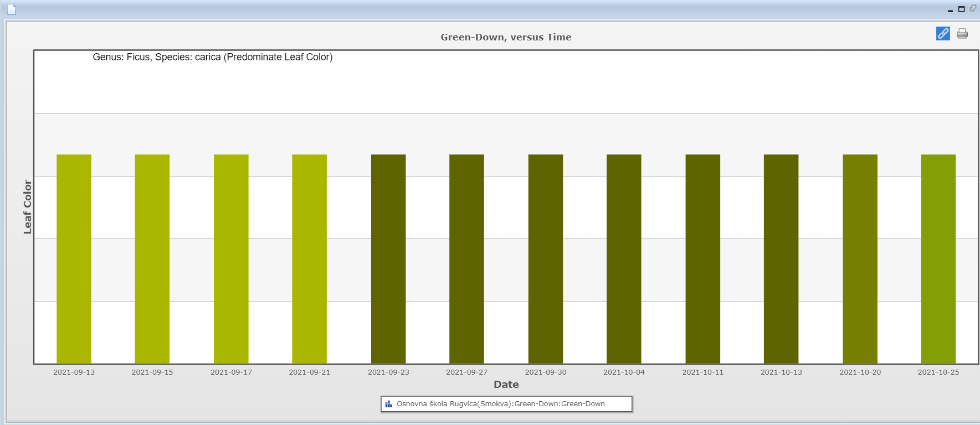Click the Leaf Color axis label
The height and width of the screenshot is (425, 980).
[28, 206]
